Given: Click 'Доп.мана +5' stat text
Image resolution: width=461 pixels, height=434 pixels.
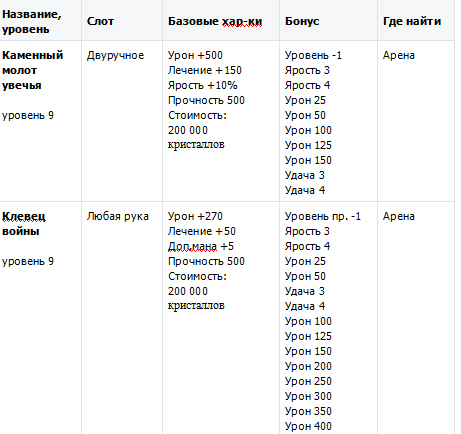Looking at the screenshot, I should [x=201, y=246].
